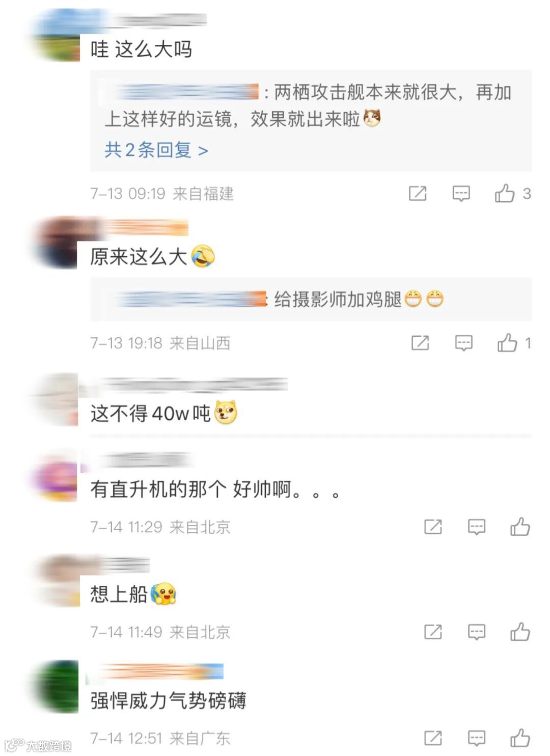Open avatar of the 哇 这么大吗 commenter
550x756 pixels.
[x=55, y=36]
